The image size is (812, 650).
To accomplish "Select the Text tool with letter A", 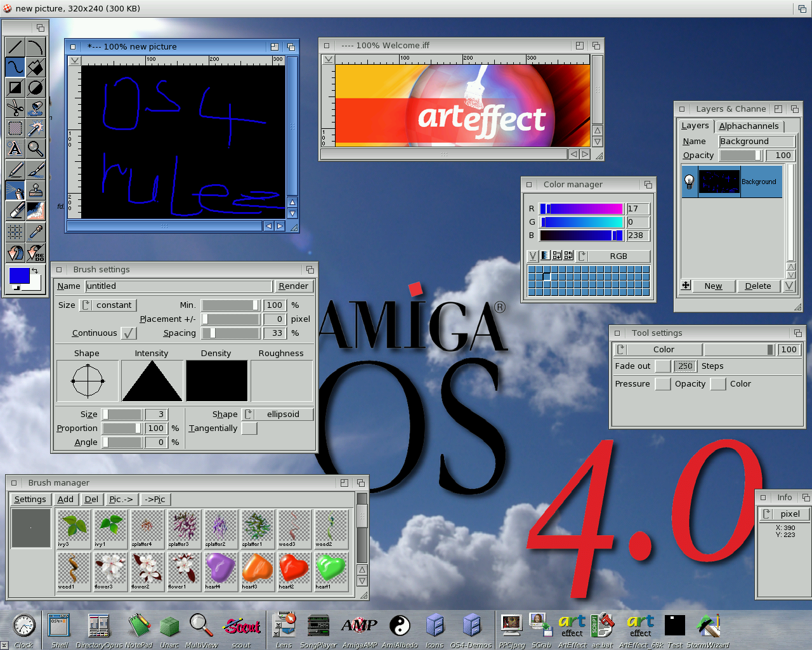I will pyautogui.click(x=15, y=149).
